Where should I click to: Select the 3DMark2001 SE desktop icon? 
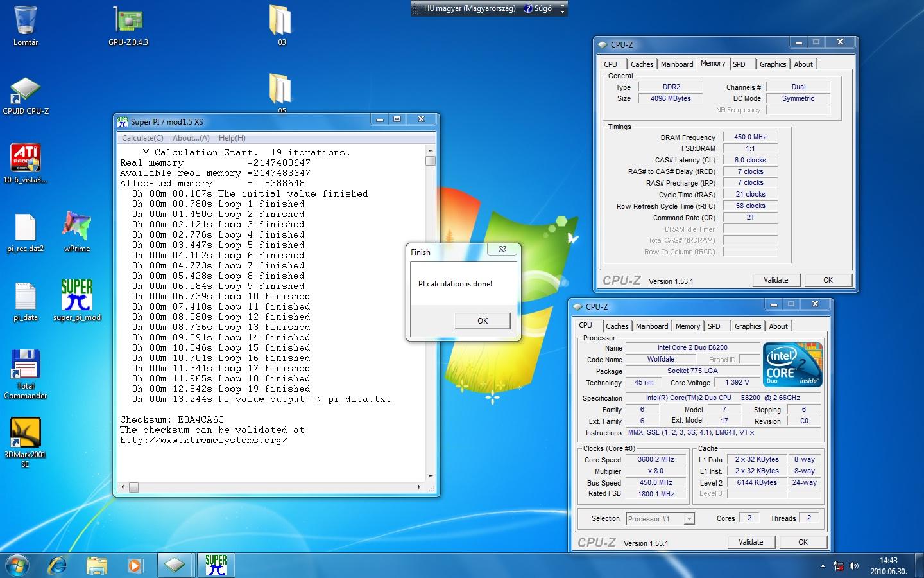tap(26, 442)
